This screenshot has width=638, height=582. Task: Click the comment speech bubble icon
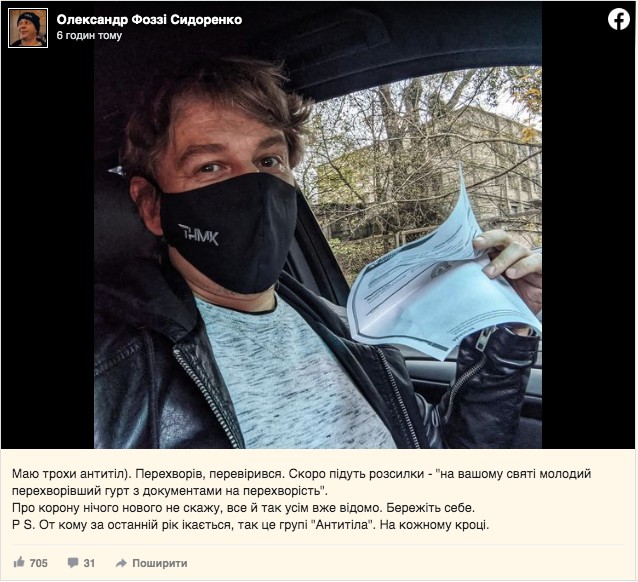point(73,563)
